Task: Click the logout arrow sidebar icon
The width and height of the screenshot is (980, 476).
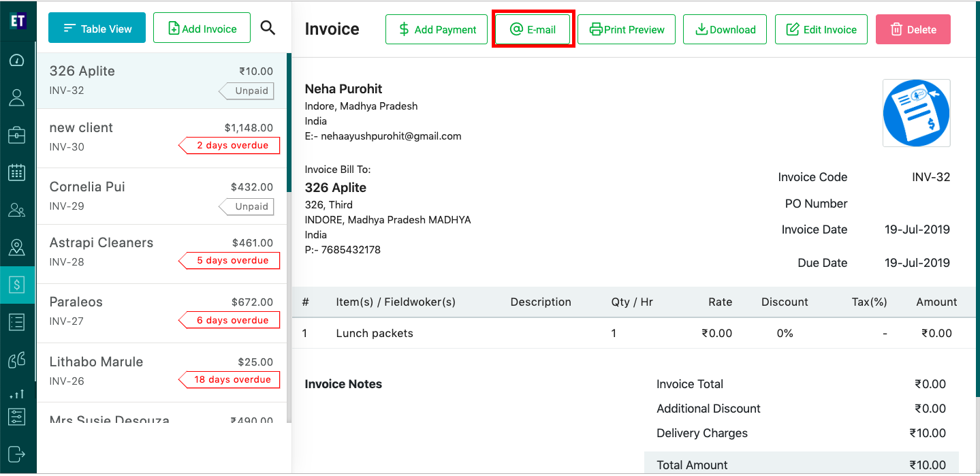Action: [x=17, y=454]
